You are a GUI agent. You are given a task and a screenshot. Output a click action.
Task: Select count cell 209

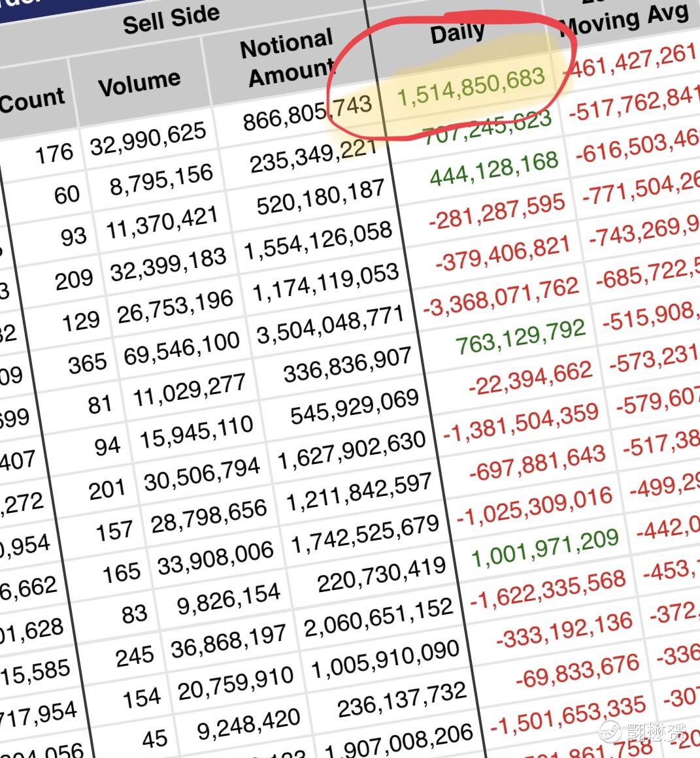74,280
